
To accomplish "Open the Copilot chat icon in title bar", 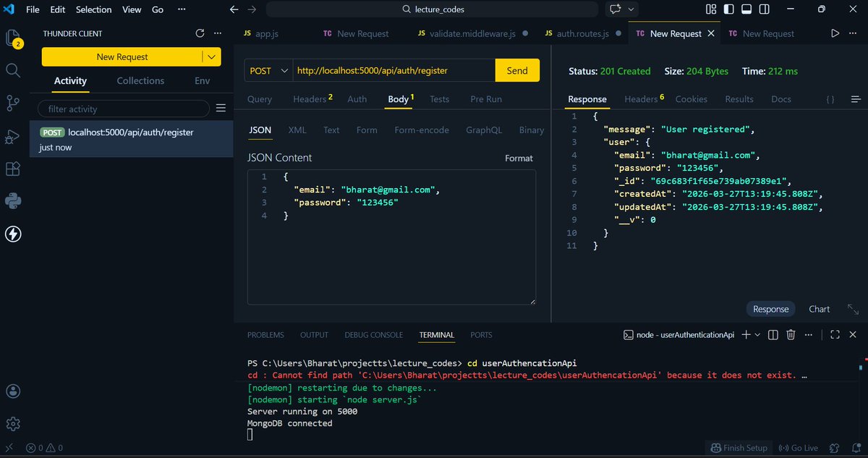I will pyautogui.click(x=616, y=9).
